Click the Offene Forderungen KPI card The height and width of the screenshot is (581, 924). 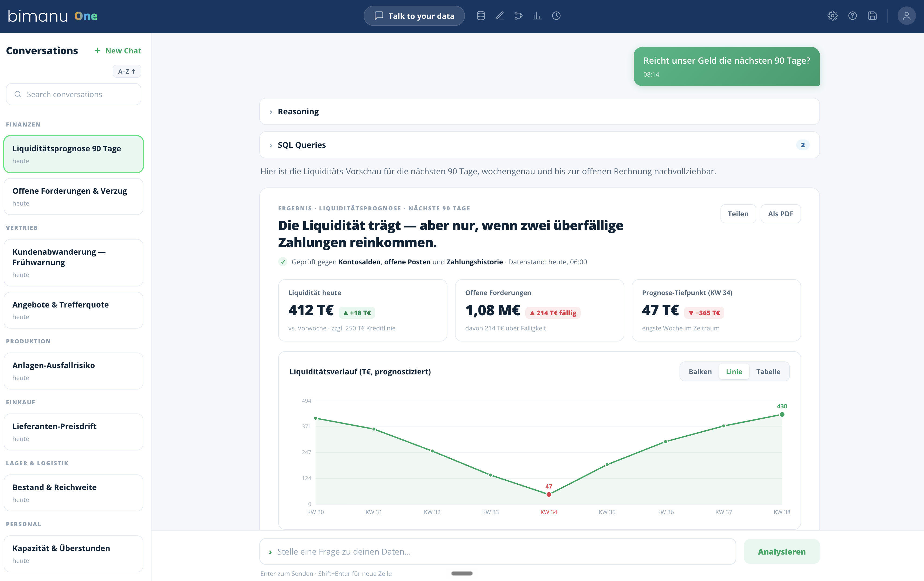(x=539, y=310)
